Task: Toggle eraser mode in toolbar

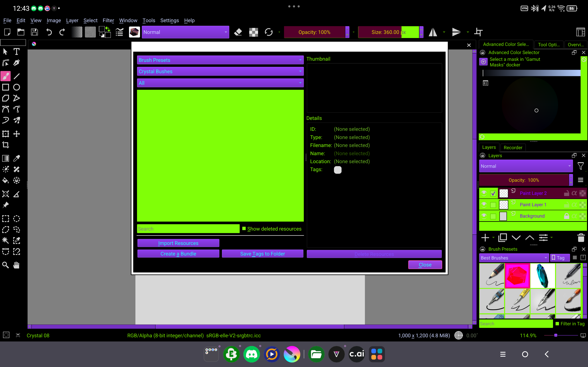Action: click(238, 32)
